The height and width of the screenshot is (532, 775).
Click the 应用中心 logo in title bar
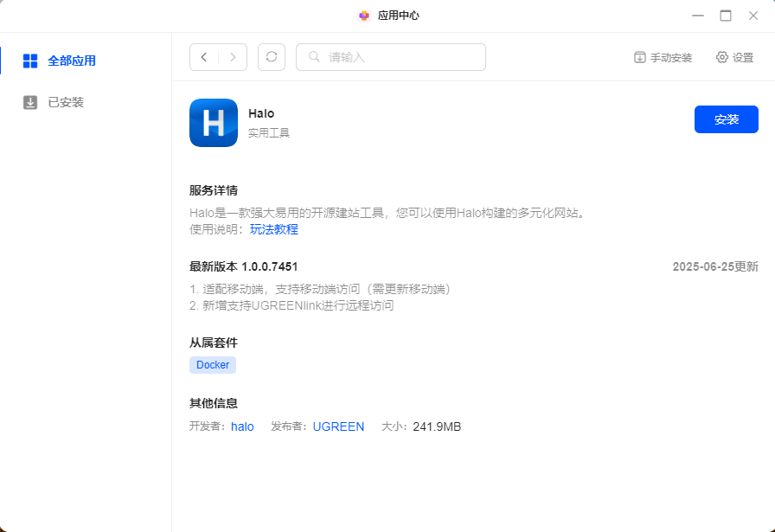pos(364,16)
